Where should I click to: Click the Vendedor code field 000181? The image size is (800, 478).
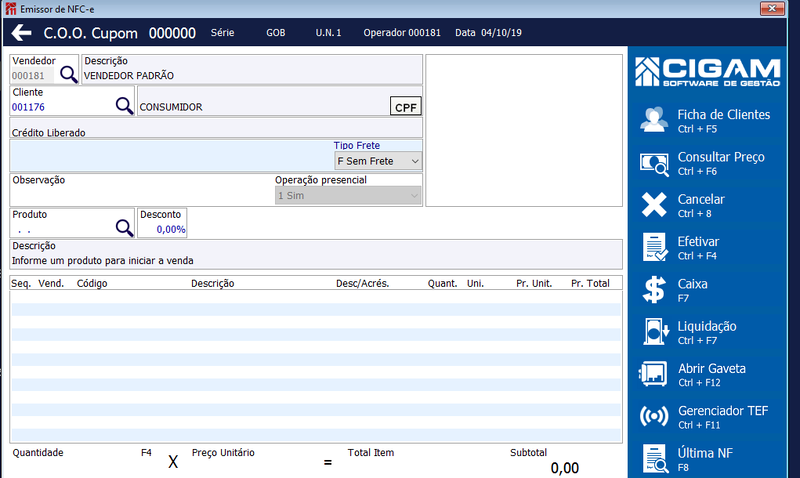[32, 76]
